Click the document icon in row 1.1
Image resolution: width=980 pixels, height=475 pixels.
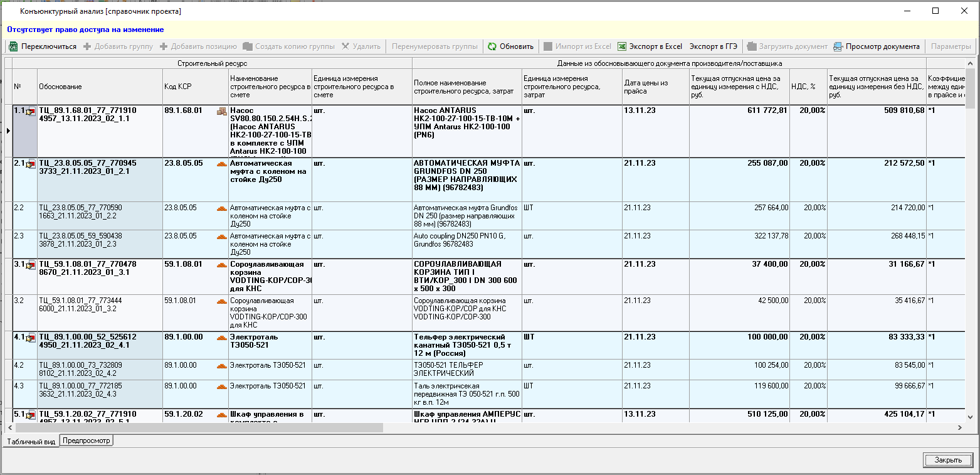tap(30, 112)
